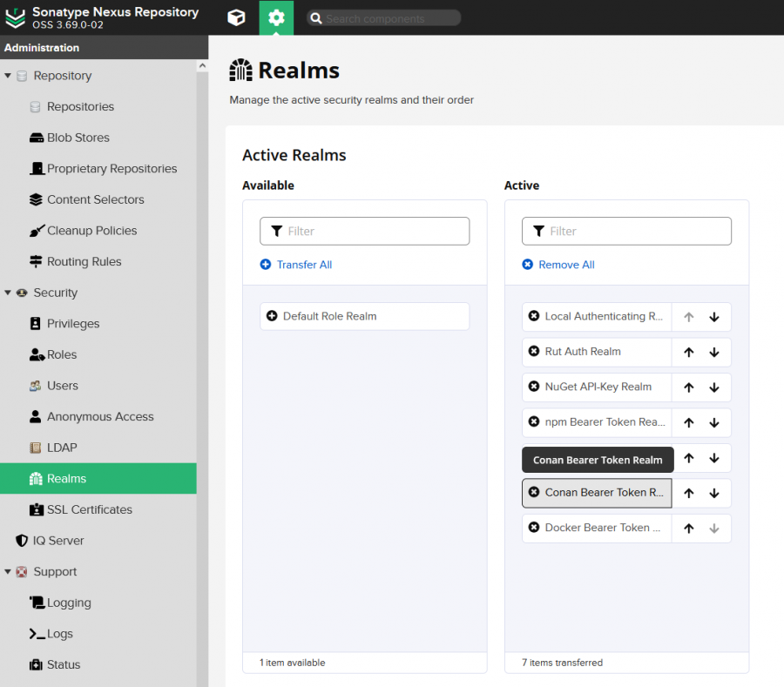This screenshot has height=687, width=784.
Task: Collapse the Repository tree section
Action: [x=8, y=76]
